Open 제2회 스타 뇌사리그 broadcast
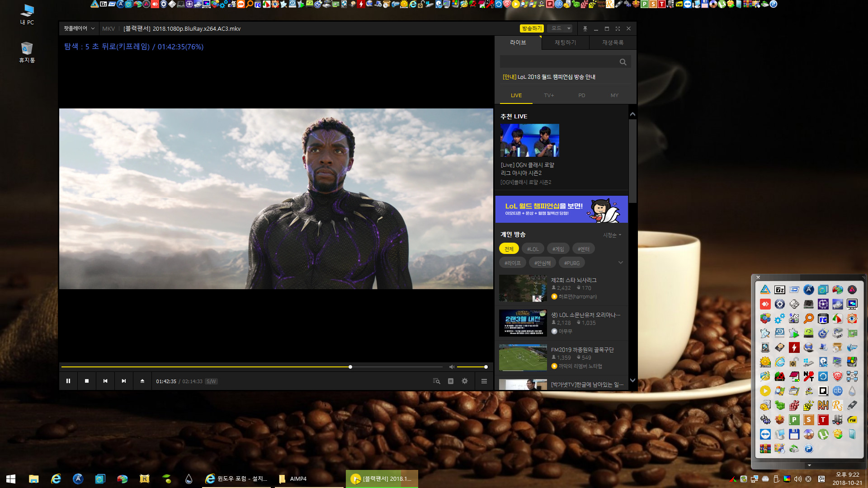868x488 pixels. tap(561, 288)
